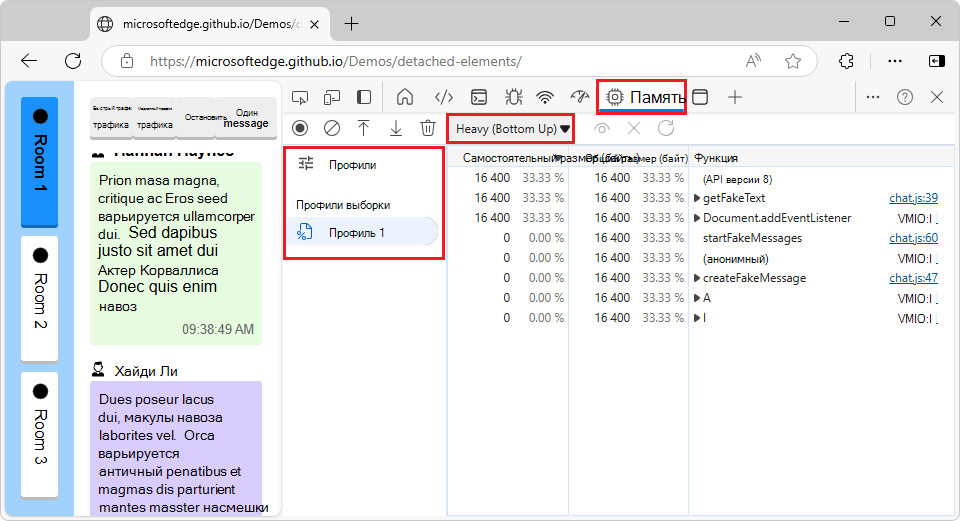The width and height of the screenshot is (960, 521).
Task: Open the Inspect element picker tool
Action: (x=300, y=97)
